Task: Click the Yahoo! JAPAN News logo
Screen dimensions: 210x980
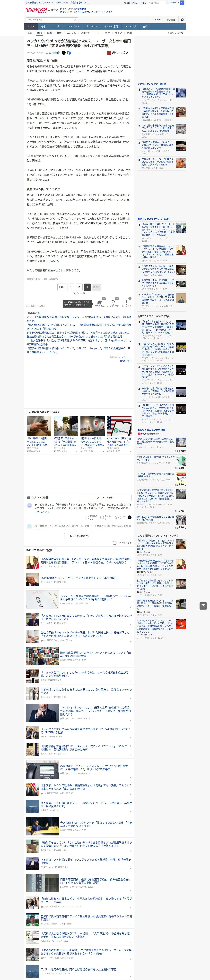Action: click(42, 10)
